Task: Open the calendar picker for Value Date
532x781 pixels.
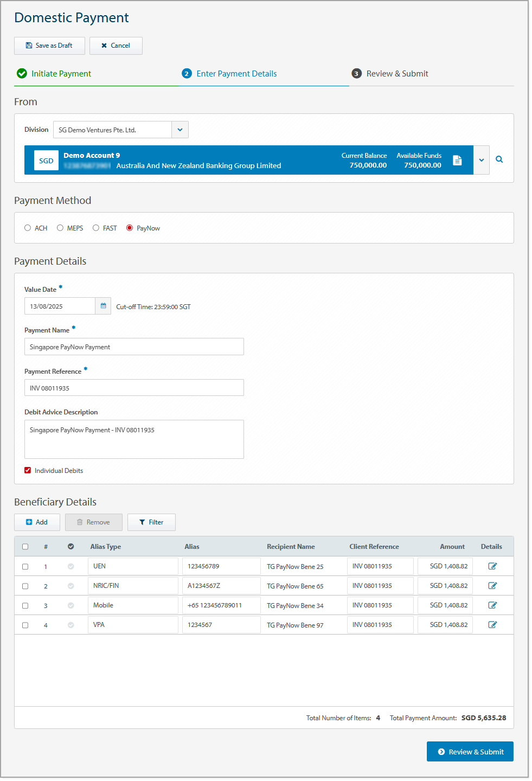Action: (102, 305)
